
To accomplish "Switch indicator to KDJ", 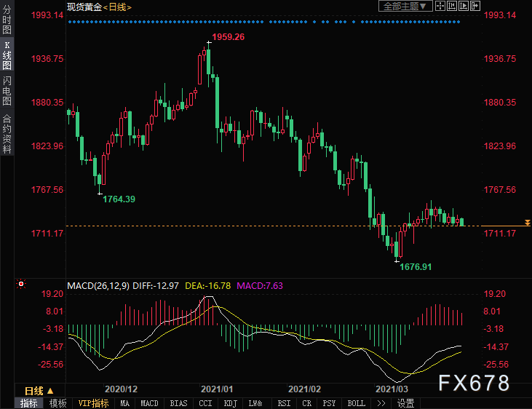I will [x=231, y=404].
